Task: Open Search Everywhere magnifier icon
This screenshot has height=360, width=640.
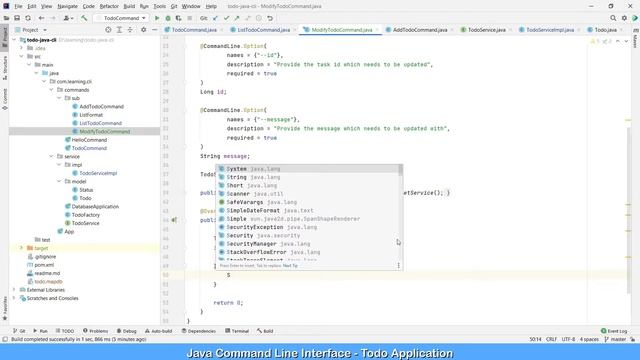Action: pos(613,18)
